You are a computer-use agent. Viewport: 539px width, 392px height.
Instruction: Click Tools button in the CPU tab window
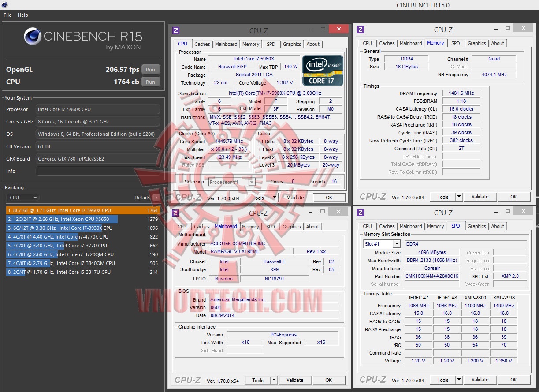point(258,198)
